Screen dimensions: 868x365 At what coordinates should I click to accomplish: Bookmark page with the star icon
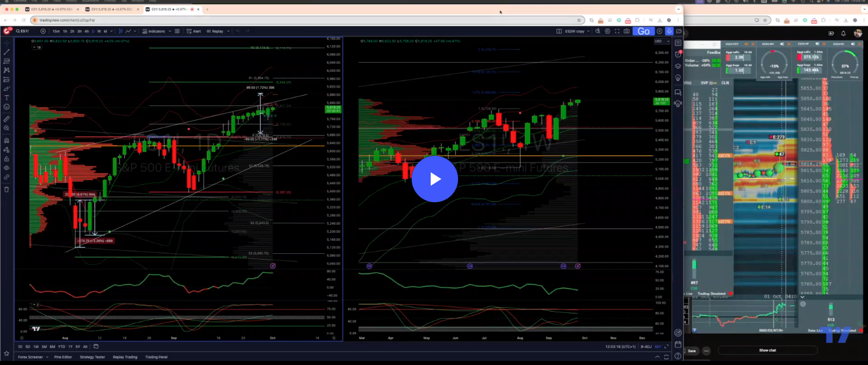point(579,20)
